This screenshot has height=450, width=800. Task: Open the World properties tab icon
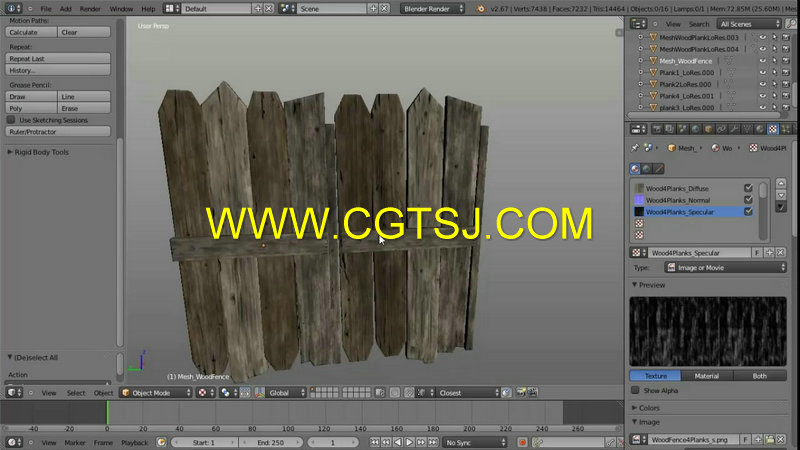(x=695, y=129)
